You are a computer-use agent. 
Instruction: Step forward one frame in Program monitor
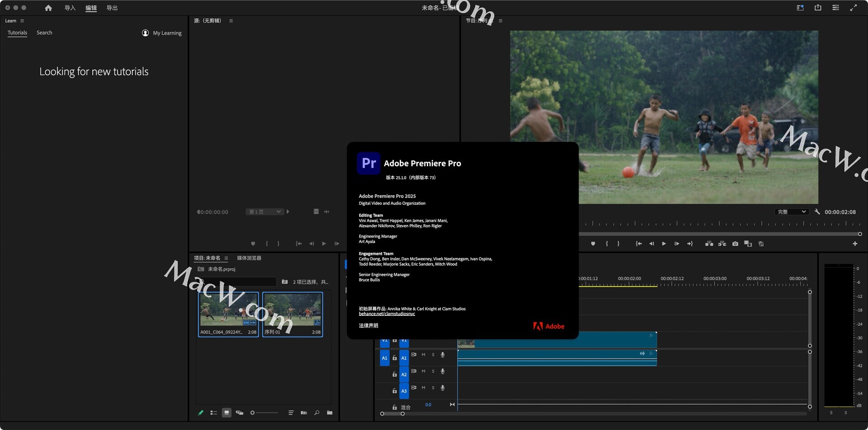coord(677,243)
